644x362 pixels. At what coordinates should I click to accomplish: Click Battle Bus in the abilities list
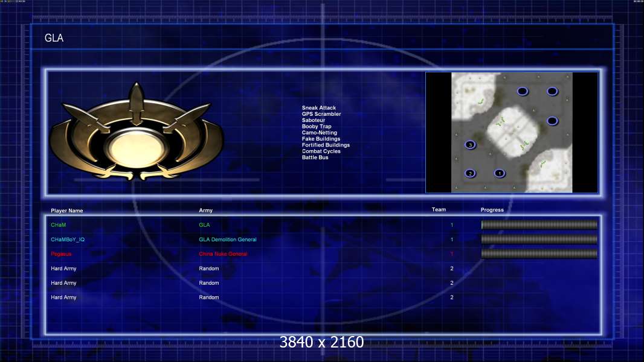(x=315, y=157)
